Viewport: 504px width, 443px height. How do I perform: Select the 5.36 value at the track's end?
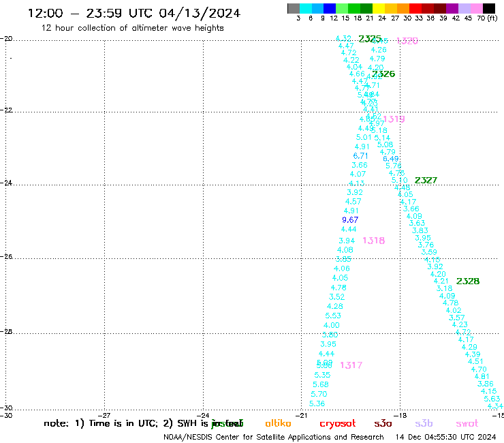317,403
